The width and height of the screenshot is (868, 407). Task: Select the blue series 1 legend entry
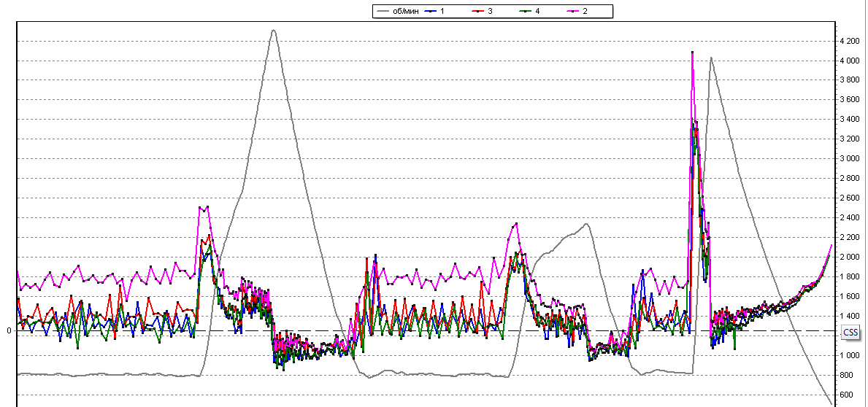tap(433, 11)
